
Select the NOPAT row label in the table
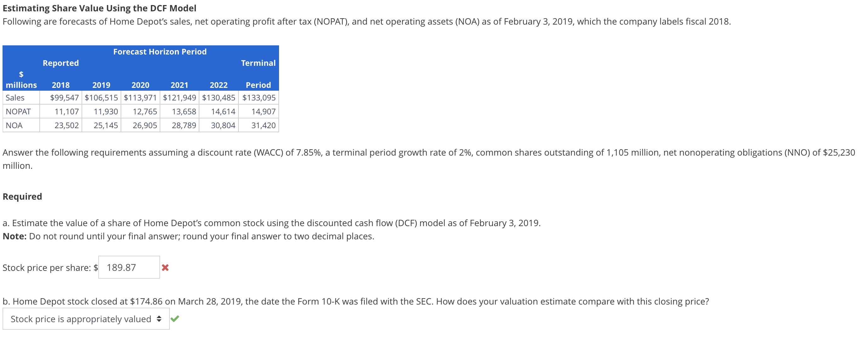pos(18,111)
